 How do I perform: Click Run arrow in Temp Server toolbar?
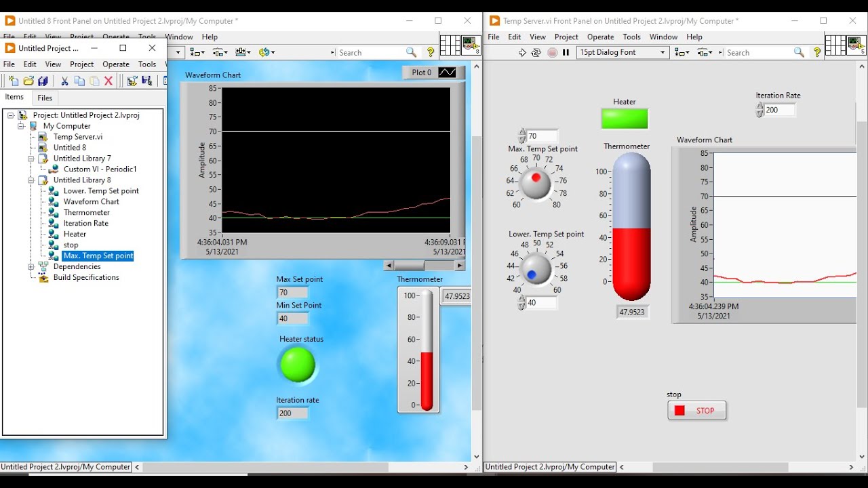[522, 52]
